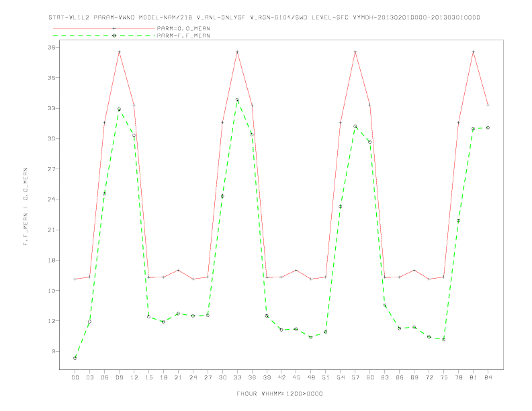532x411 pixels.
Task: Click y-axis tick label 21
Action: [52, 230]
